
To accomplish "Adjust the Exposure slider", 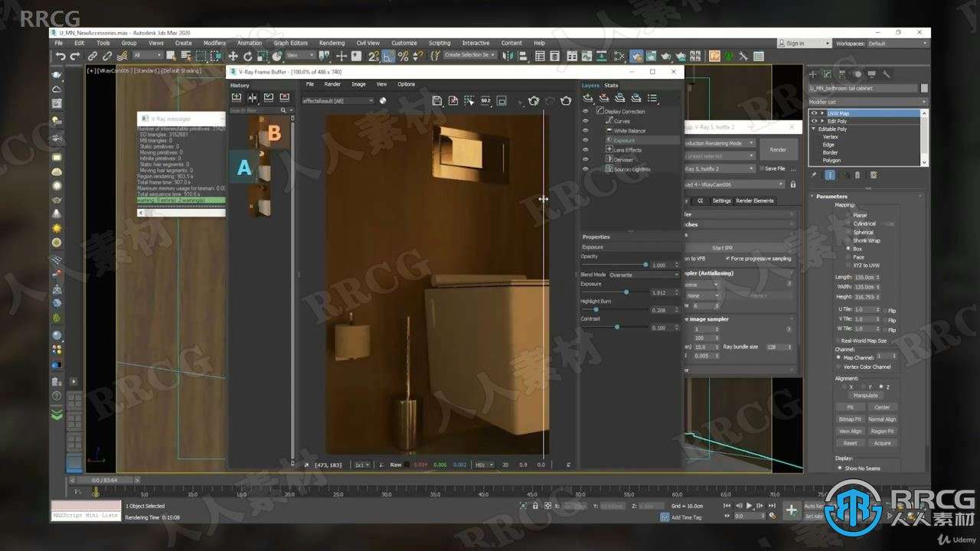I will (626, 292).
